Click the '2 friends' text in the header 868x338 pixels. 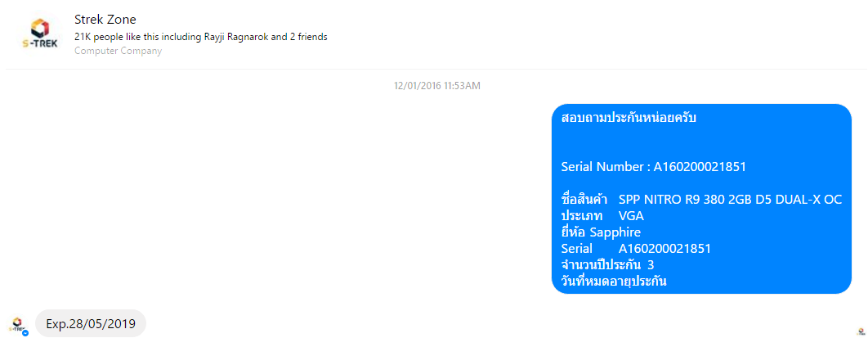[309, 37]
